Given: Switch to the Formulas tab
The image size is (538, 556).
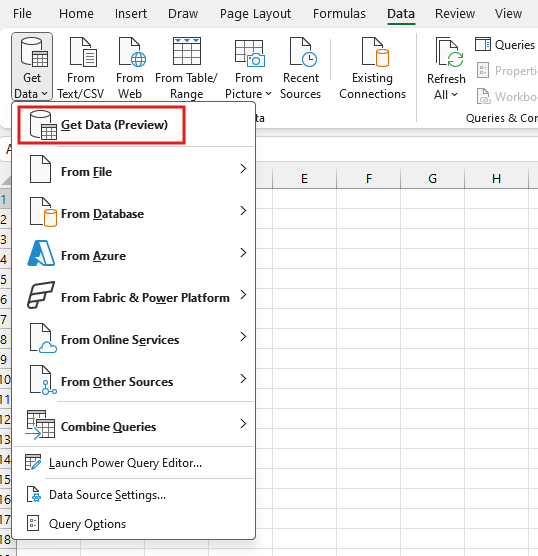Looking at the screenshot, I should (x=339, y=14).
